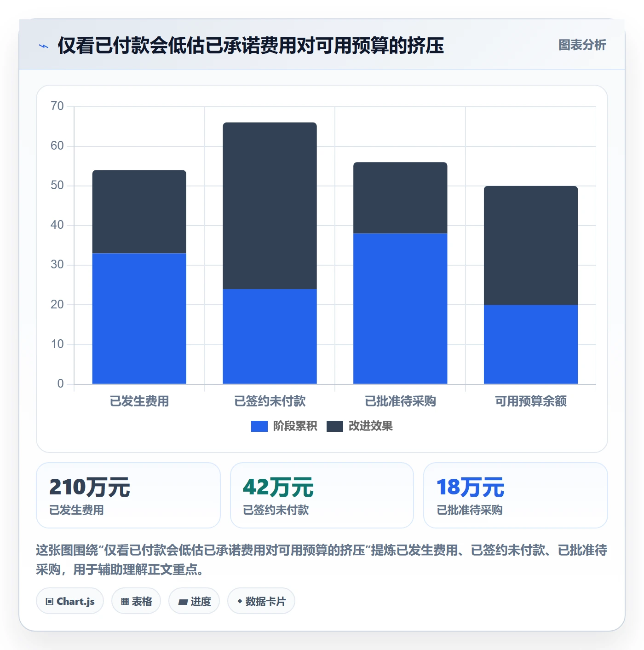
Task: Click the 已批准待采购 caption under 18万元
Action: click(470, 510)
